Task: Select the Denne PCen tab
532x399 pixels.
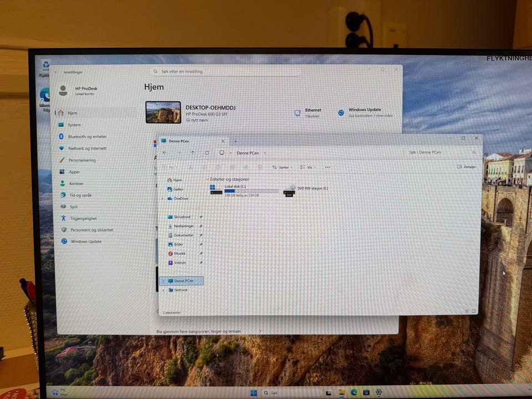Action: click(193, 141)
